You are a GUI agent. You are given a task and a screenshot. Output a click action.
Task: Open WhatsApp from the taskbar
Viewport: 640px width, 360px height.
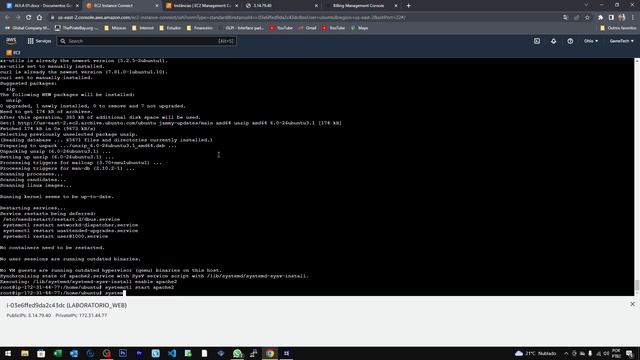point(237,353)
